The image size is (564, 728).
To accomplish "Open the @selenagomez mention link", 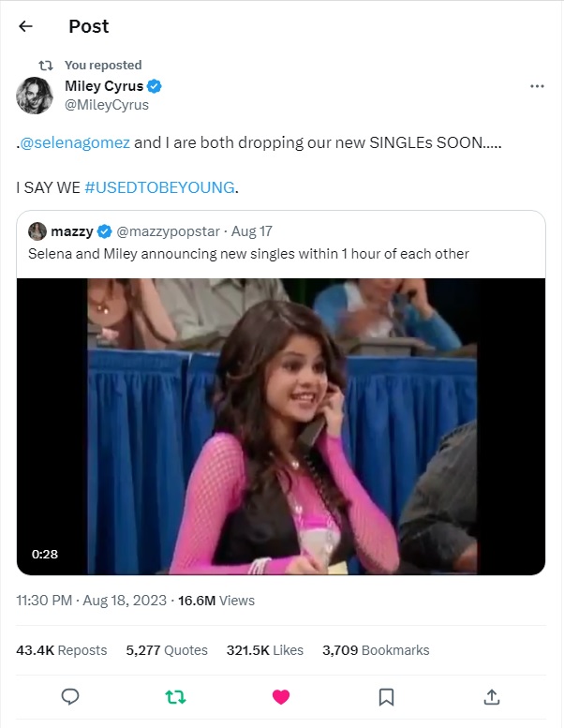I will [x=75, y=143].
